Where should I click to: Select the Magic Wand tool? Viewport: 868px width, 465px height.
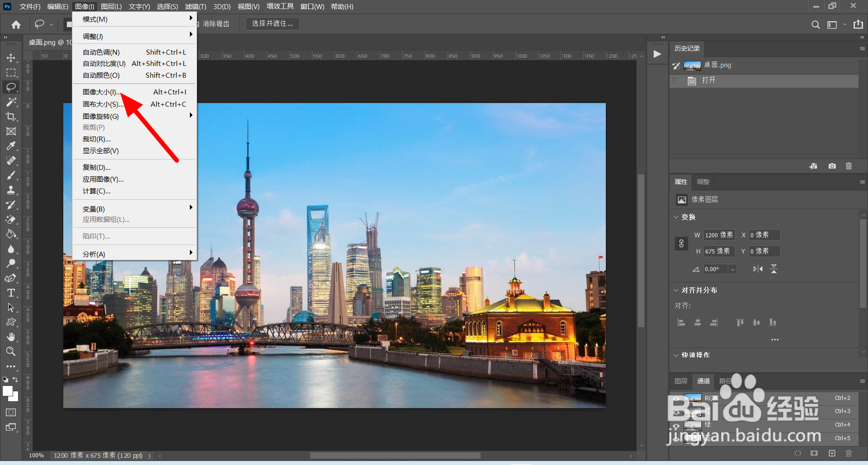pyautogui.click(x=11, y=102)
